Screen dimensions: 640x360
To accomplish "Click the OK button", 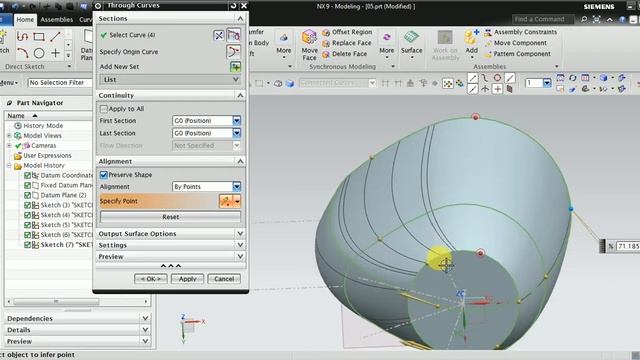I will (150, 279).
